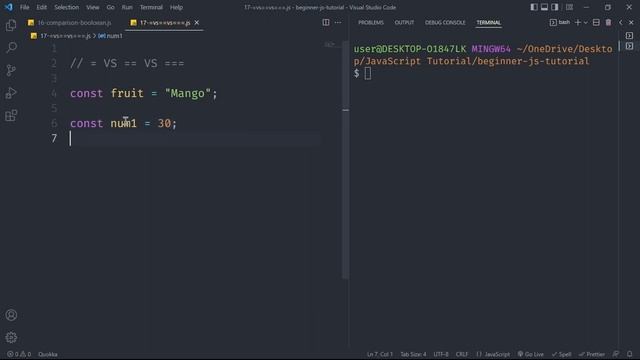Switch to the OUTPUT panel tab
The height and width of the screenshot is (360, 640).
(x=404, y=22)
